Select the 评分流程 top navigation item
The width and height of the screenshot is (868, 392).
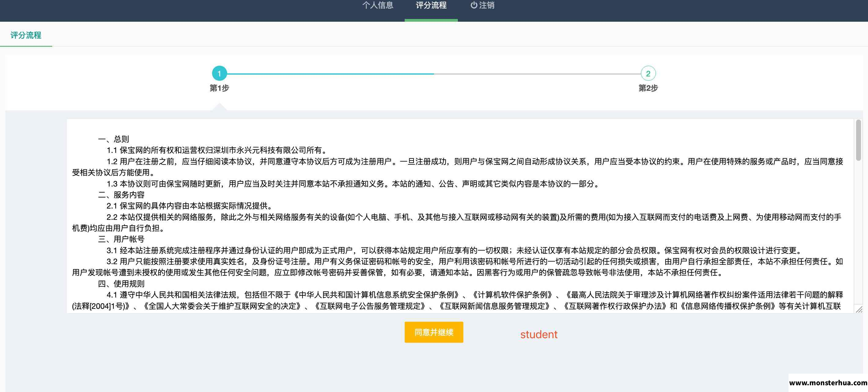point(431,6)
